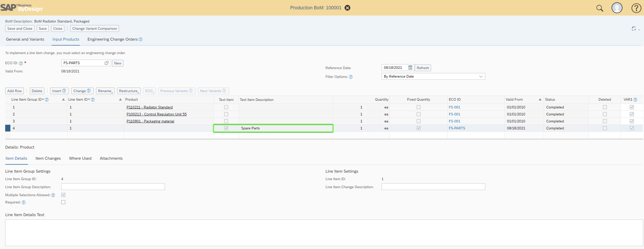Show help for Filter Options

(351, 77)
